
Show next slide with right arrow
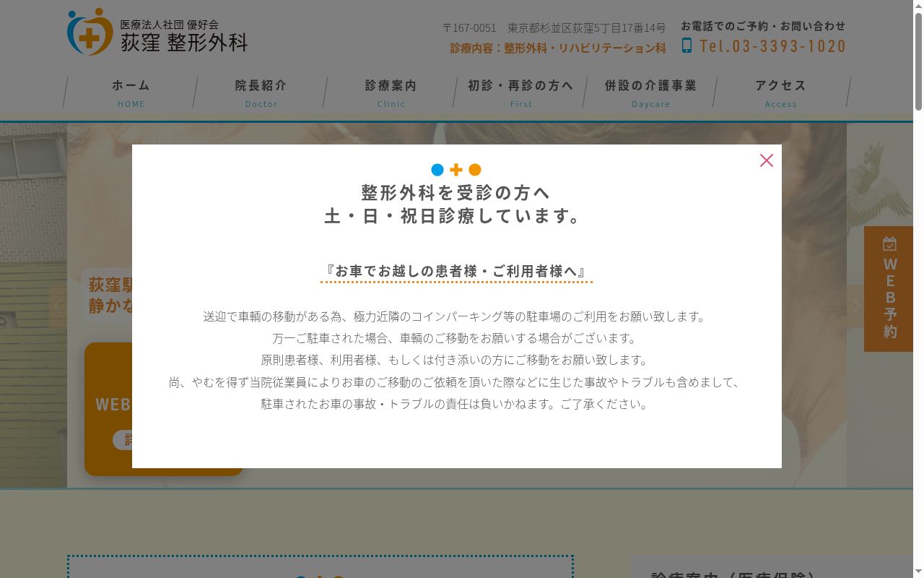click(855, 306)
